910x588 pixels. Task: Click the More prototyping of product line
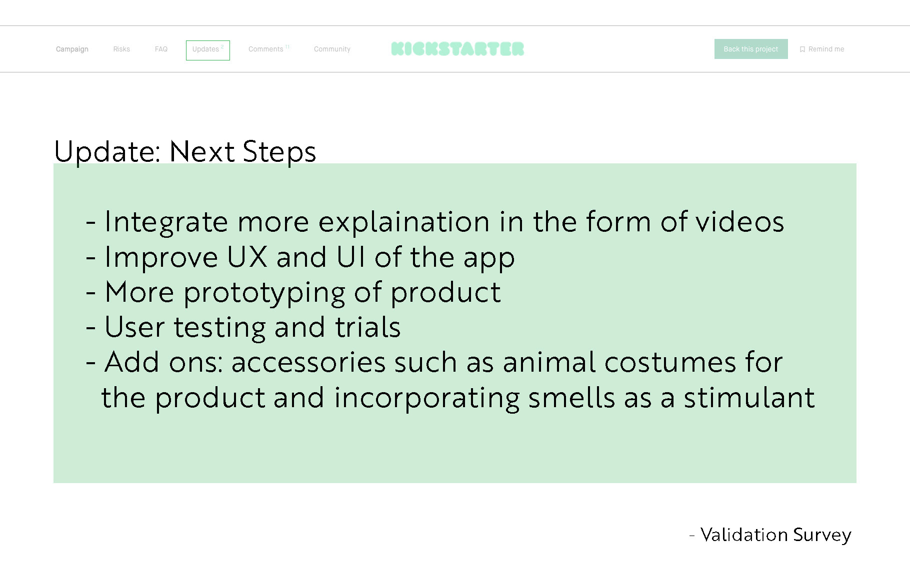click(x=293, y=293)
